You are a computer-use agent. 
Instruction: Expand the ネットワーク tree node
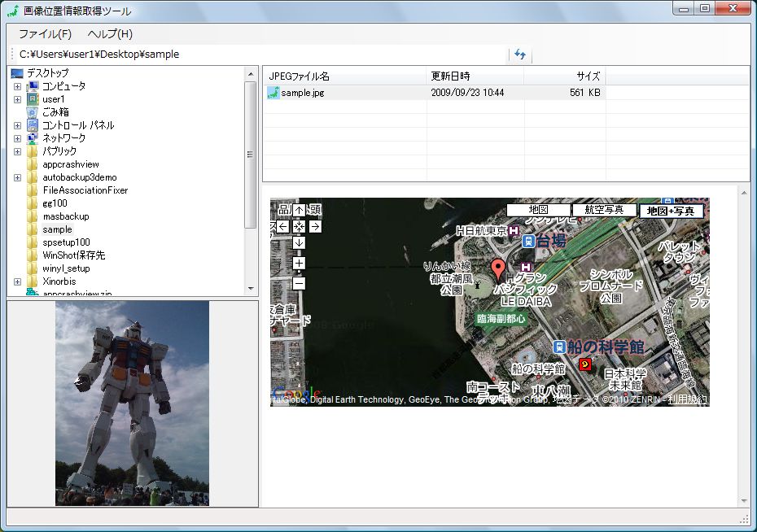[17, 139]
